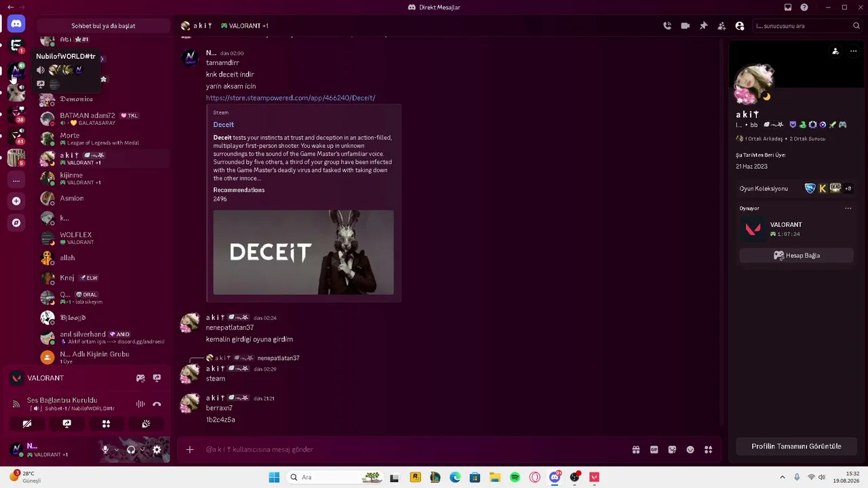868x488 pixels.
Task: Open the help icon in title bar
Action: click(804, 7)
